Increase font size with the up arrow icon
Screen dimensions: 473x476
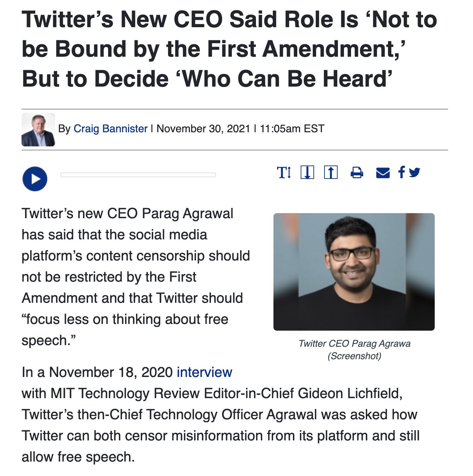331,173
